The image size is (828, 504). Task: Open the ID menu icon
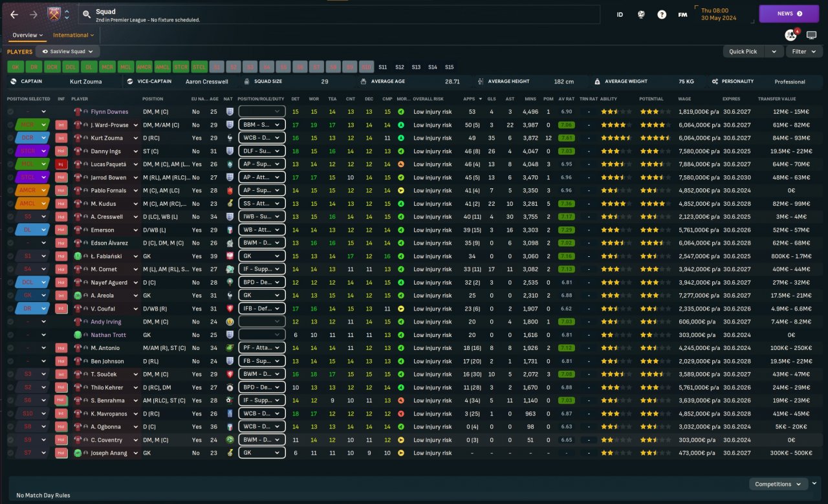click(x=620, y=14)
